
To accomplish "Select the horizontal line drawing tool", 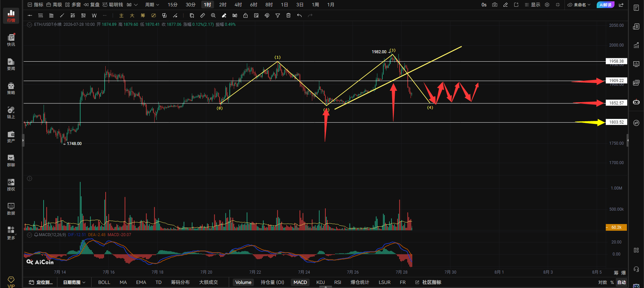I will pyautogui.click(x=30, y=15).
